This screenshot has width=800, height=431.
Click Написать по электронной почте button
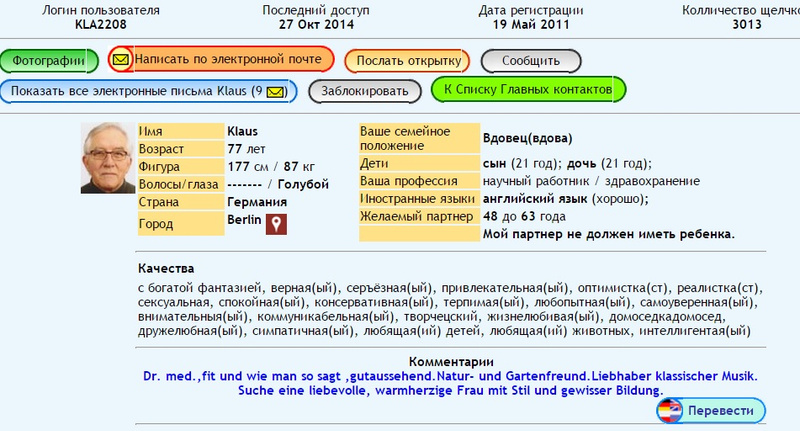pyautogui.click(x=221, y=59)
